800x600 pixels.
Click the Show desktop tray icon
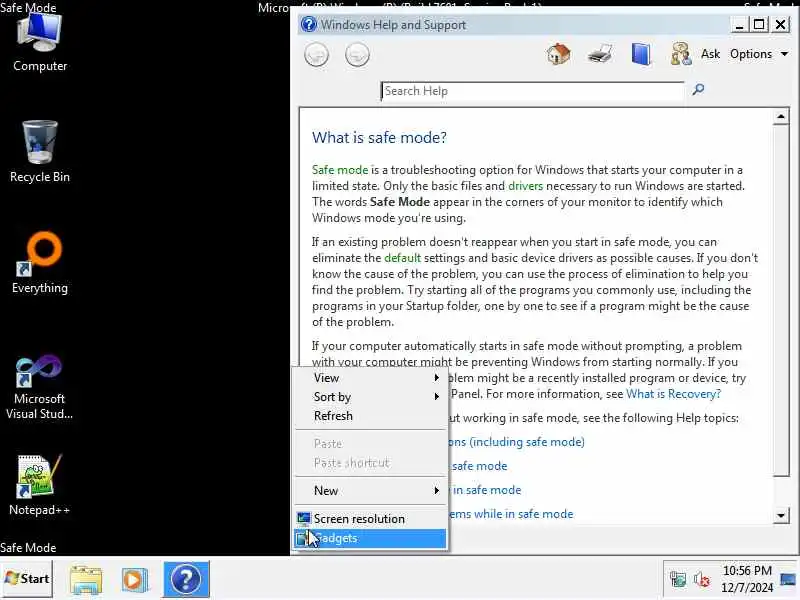pos(788,579)
